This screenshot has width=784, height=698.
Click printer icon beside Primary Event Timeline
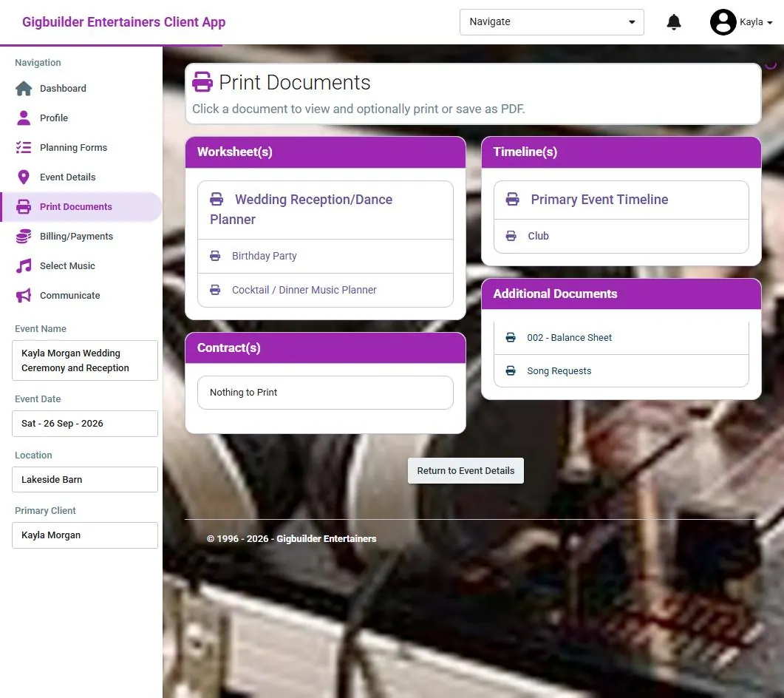click(513, 199)
